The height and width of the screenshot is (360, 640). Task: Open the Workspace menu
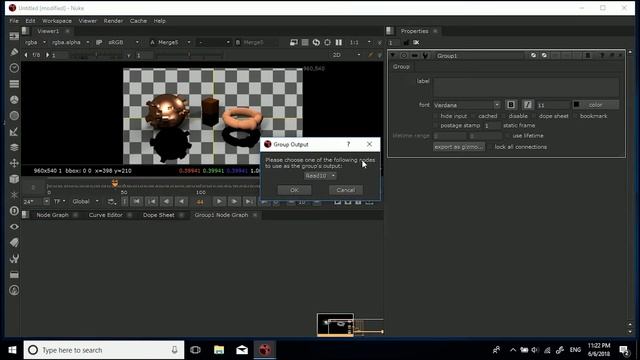[x=57, y=21]
